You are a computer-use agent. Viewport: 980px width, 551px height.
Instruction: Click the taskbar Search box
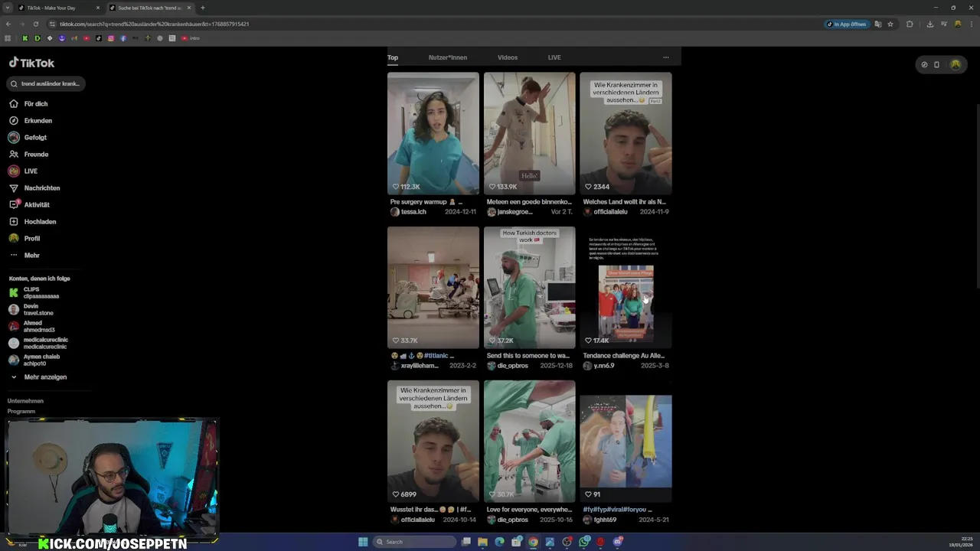pyautogui.click(x=413, y=542)
